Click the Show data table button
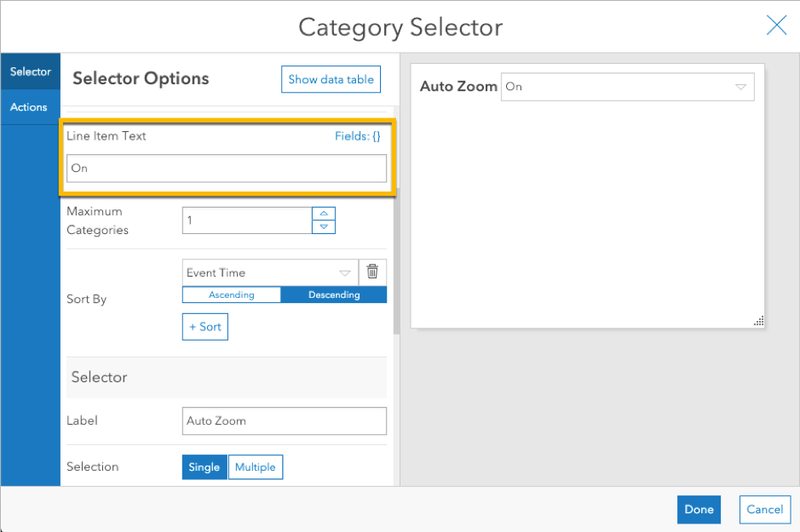 [x=331, y=79]
